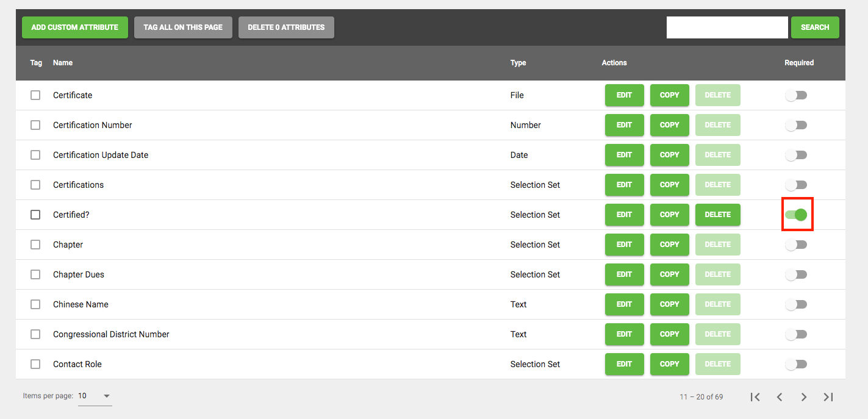Image resolution: width=868 pixels, height=419 pixels.
Task: Tag the Chapter Dues row checkbox
Action: 35,274
